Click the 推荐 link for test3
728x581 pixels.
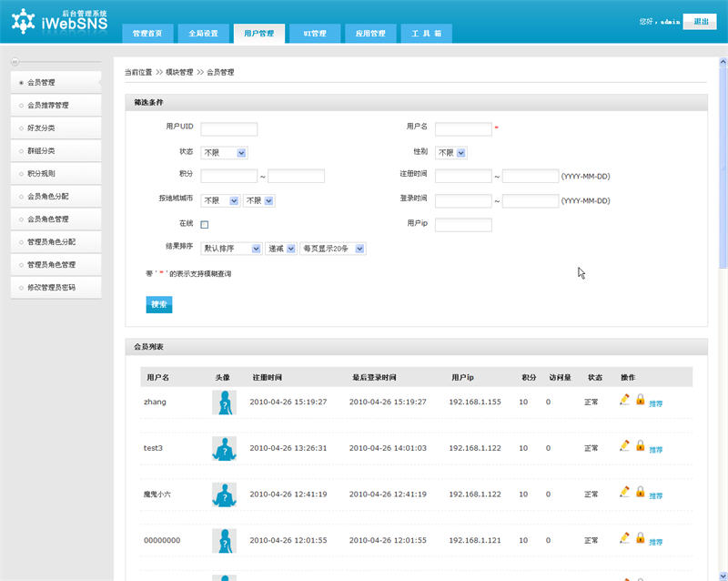(655, 450)
